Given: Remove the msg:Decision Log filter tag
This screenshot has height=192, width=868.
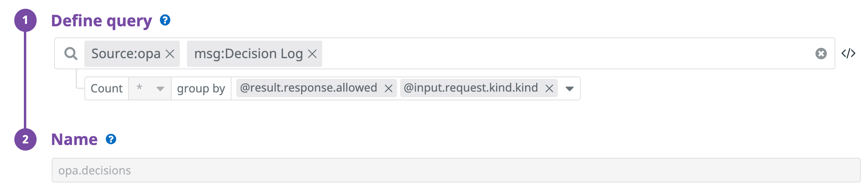Looking at the screenshot, I should point(313,54).
